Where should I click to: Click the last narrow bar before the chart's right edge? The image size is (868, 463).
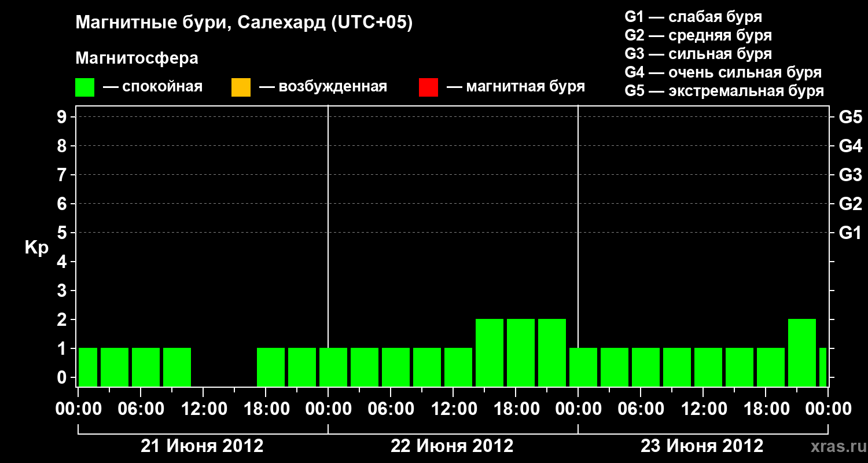tap(823, 367)
